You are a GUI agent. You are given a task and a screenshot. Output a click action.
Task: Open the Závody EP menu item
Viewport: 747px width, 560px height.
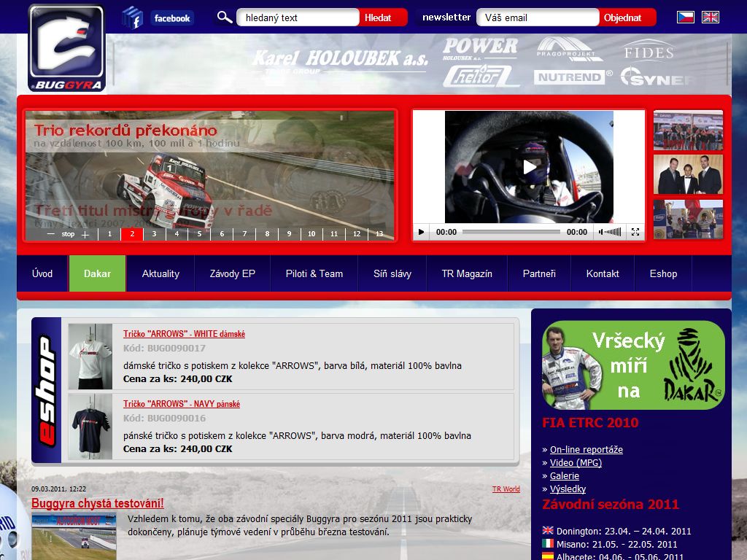coord(233,273)
